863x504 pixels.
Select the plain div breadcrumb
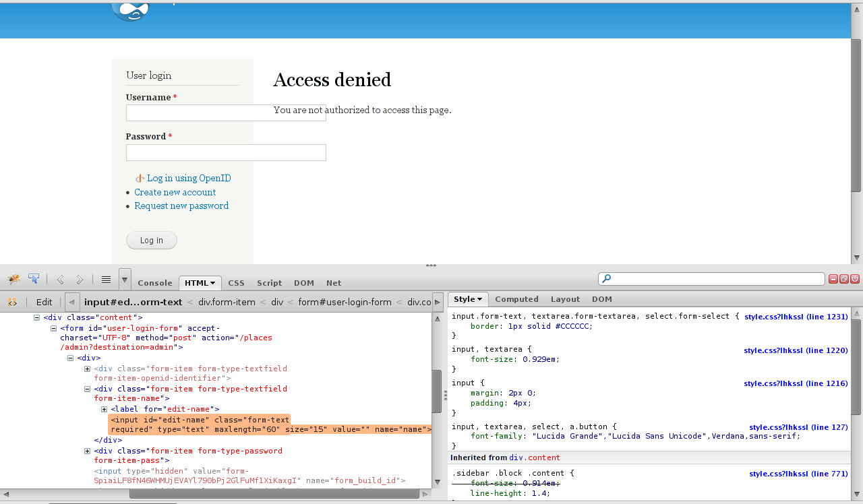pyautogui.click(x=277, y=302)
